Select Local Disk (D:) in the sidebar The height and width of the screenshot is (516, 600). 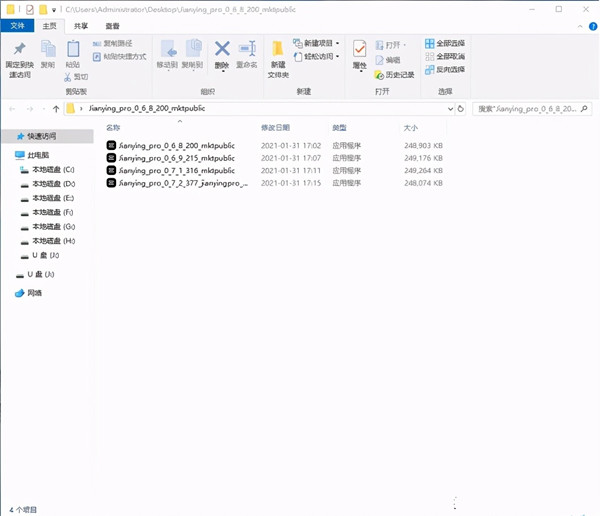53,184
